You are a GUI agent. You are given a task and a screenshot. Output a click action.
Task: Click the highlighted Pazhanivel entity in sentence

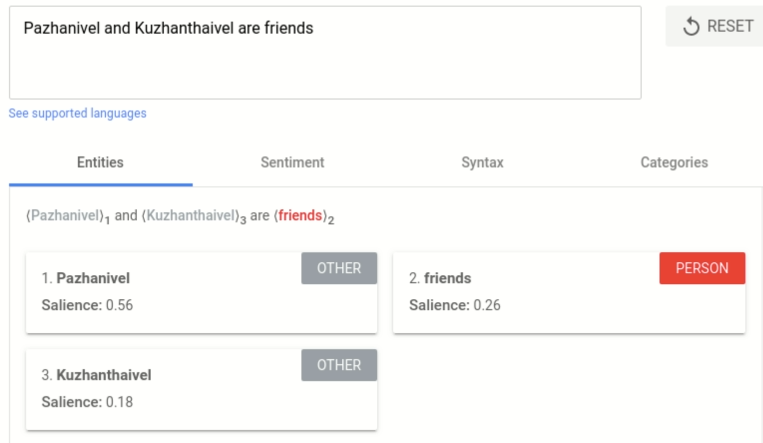(x=66, y=215)
